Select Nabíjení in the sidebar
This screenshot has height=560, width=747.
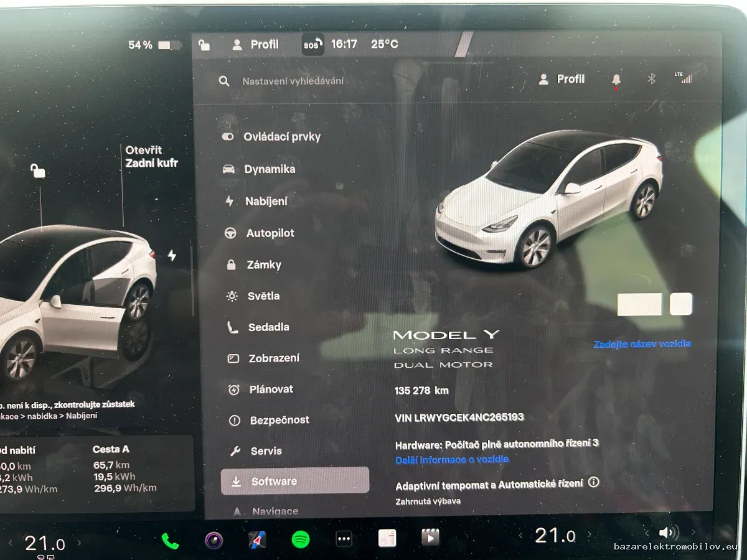point(256,202)
